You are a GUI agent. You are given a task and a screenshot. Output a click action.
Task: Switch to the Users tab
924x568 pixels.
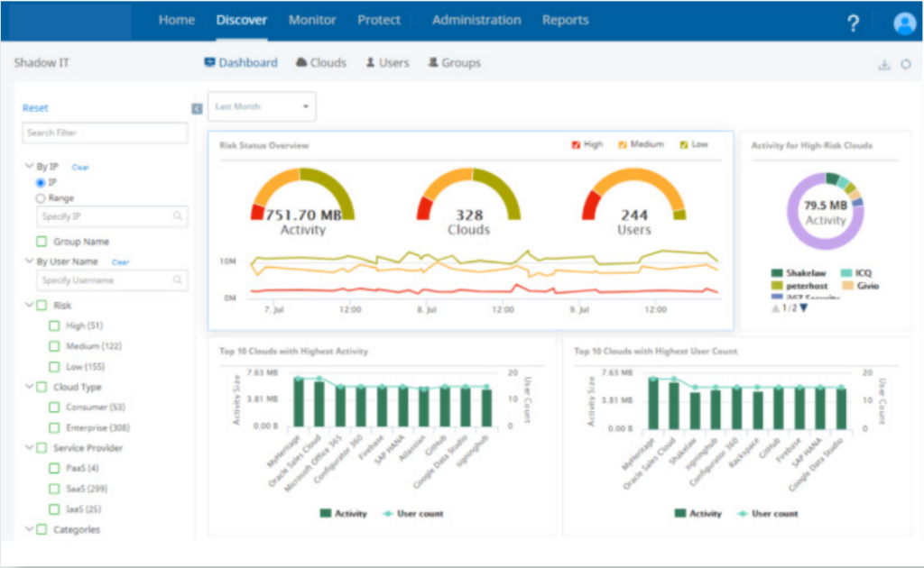tap(388, 62)
